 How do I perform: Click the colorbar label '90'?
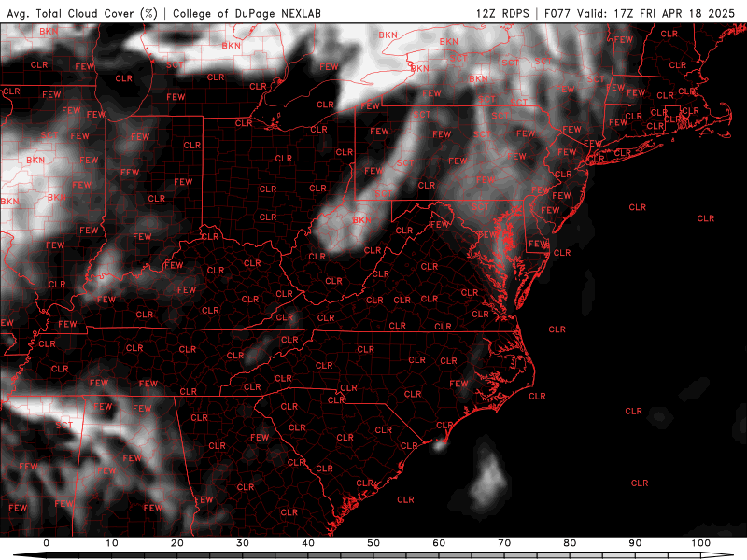(635, 543)
